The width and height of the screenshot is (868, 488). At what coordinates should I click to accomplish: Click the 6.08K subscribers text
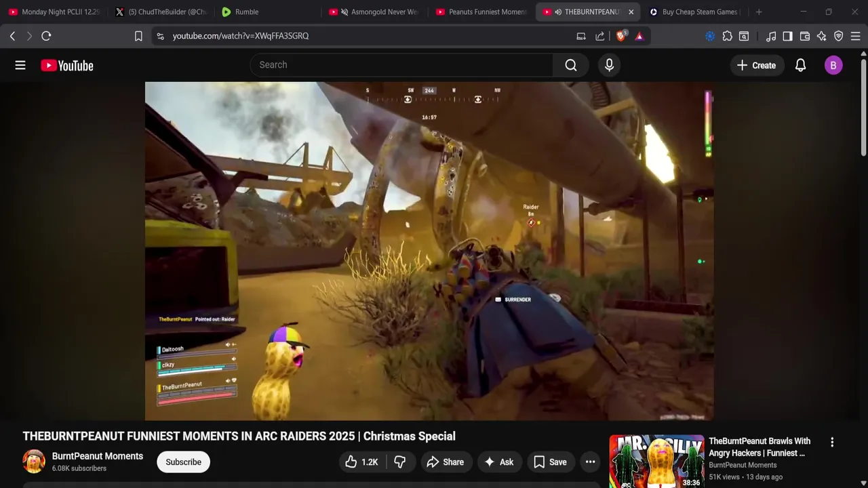point(79,468)
